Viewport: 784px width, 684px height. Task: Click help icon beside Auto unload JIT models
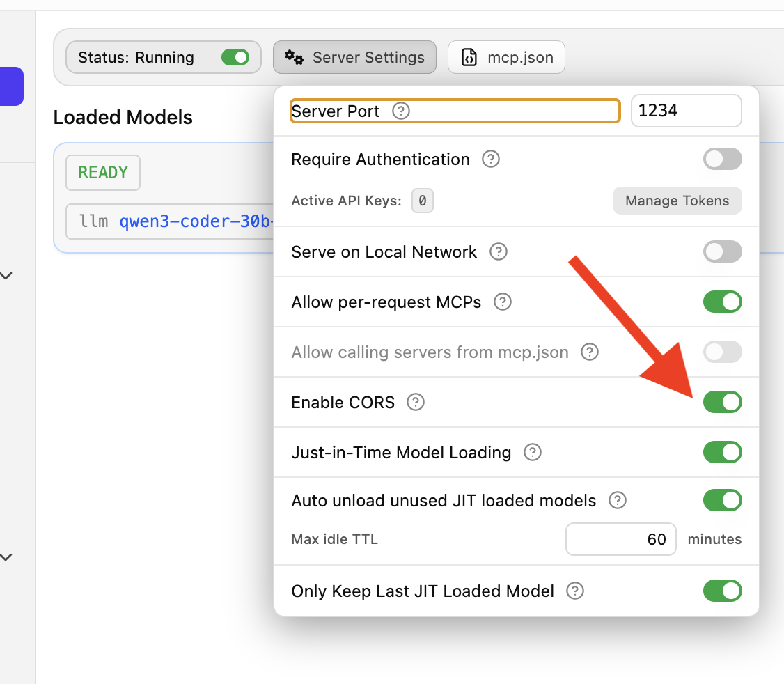(618, 501)
